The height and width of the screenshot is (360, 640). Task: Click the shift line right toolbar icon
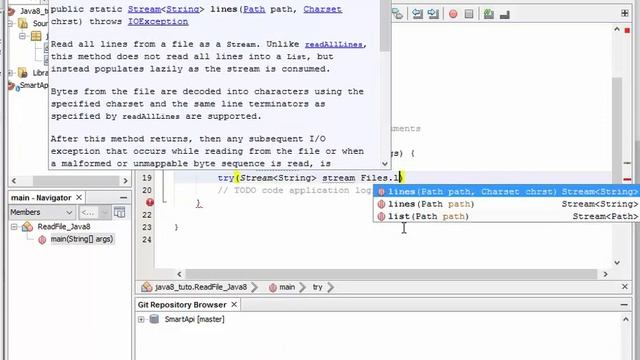point(433,14)
